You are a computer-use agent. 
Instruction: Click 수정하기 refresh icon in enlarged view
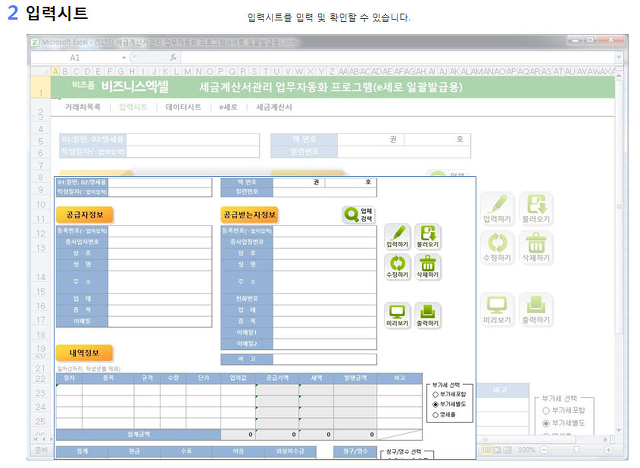click(397, 266)
